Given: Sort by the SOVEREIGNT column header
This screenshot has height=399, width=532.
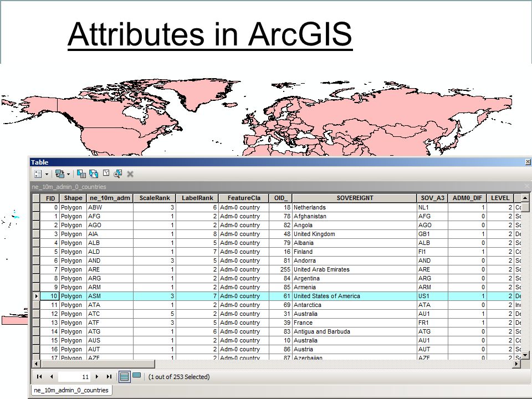Looking at the screenshot, I should coord(355,198).
